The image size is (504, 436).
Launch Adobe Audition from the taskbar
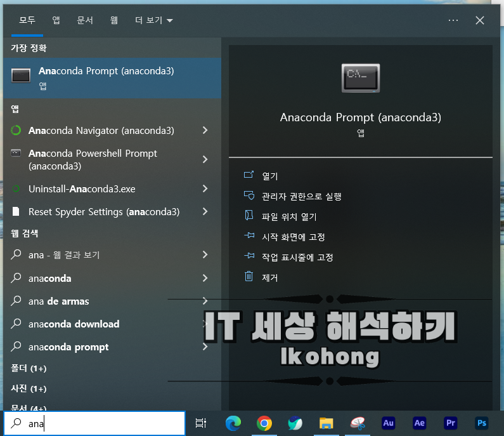[x=388, y=423]
